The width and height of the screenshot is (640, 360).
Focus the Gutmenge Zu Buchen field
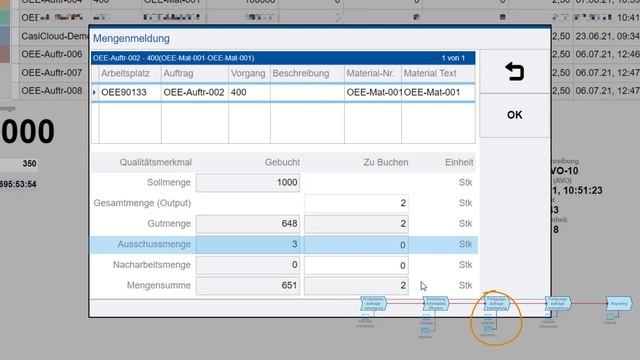[x=356, y=224]
